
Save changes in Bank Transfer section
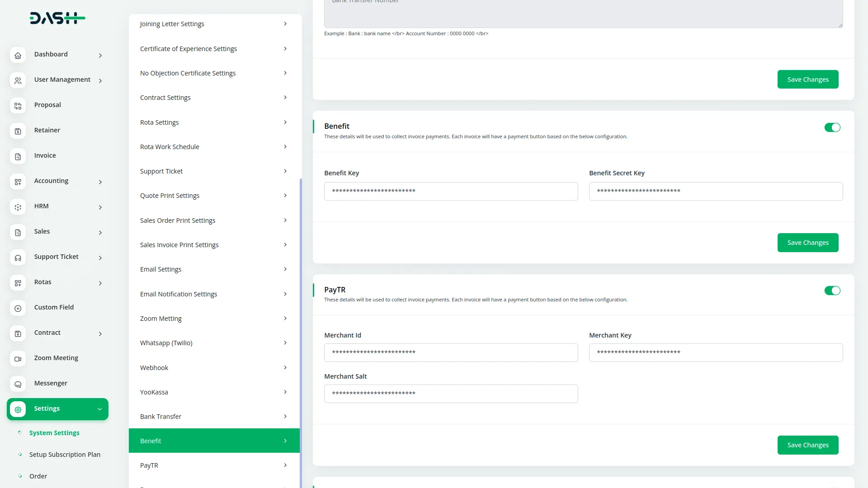pyautogui.click(x=808, y=79)
